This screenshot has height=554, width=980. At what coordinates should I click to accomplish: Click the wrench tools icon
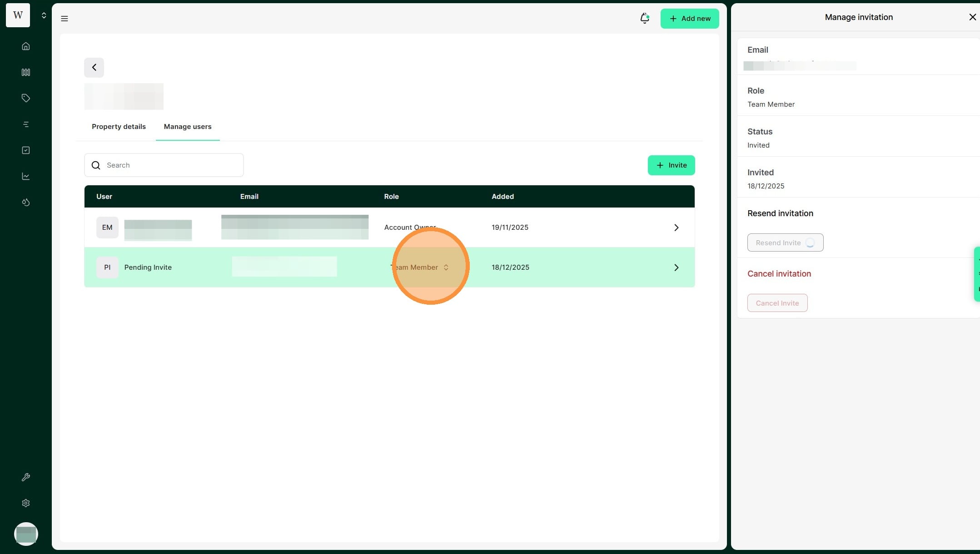[26, 477]
